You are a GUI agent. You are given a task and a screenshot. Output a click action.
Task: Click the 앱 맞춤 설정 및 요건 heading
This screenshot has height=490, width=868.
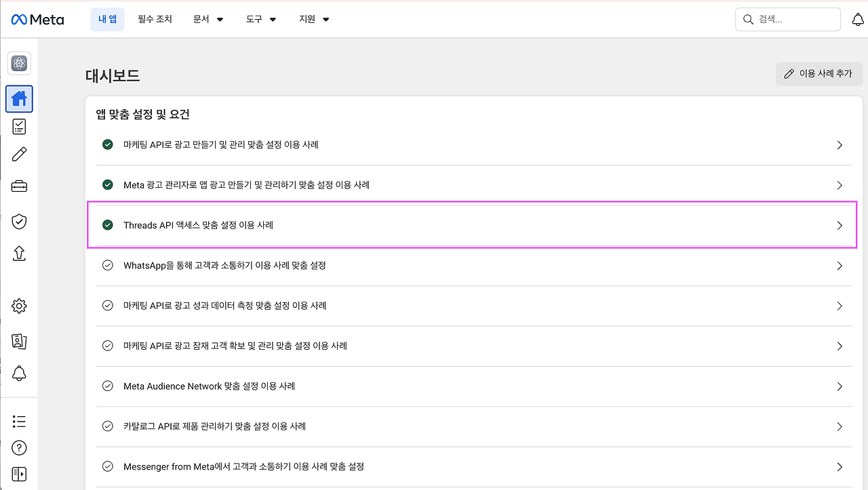[142, 115]
